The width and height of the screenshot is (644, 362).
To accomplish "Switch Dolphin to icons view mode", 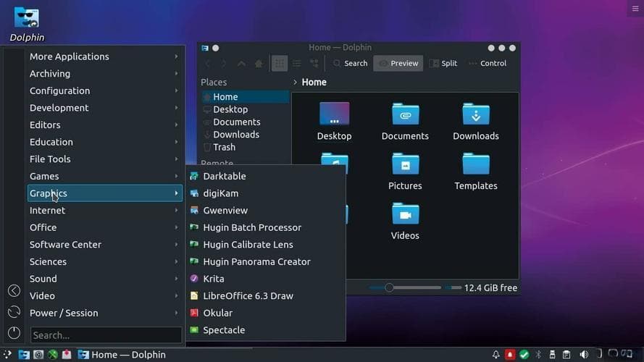I will pyautogui.click(x=280, y=64).
